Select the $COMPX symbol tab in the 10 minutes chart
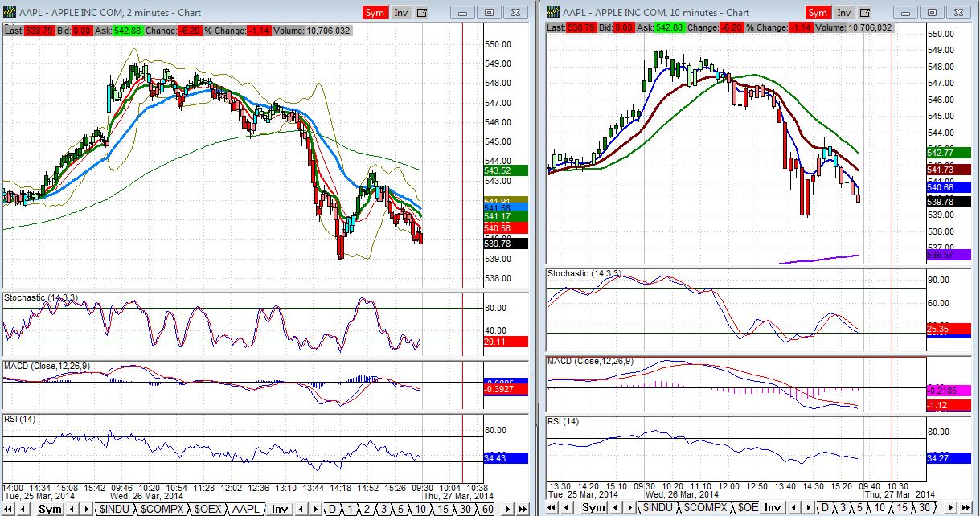This screenshot has height=516, width=980. (705, 509)
